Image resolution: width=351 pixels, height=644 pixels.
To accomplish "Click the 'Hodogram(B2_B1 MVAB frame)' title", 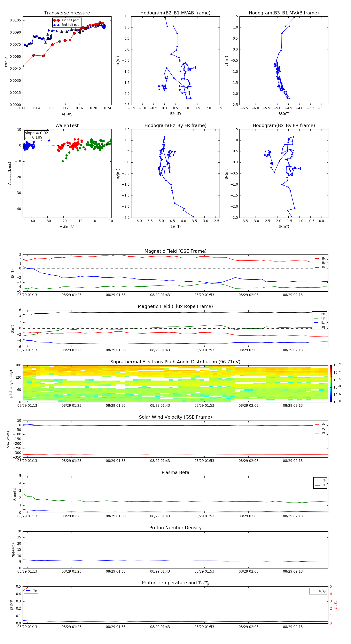I will click(175, 13).
